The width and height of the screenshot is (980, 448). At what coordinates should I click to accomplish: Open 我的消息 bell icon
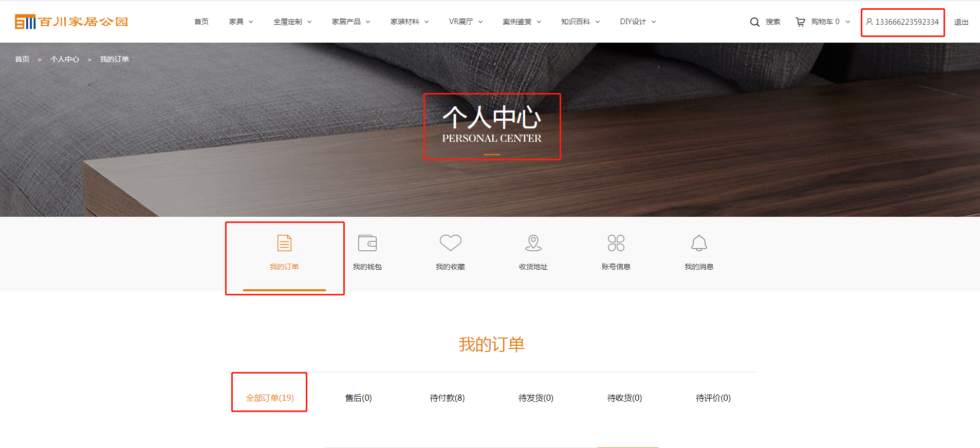pyautogui.click(x=699, y=243)
